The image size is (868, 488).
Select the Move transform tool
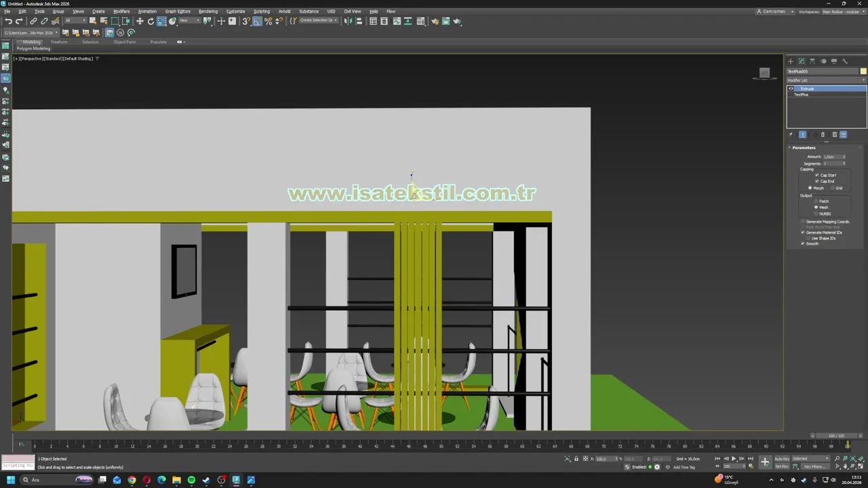(x=139, y=21)
